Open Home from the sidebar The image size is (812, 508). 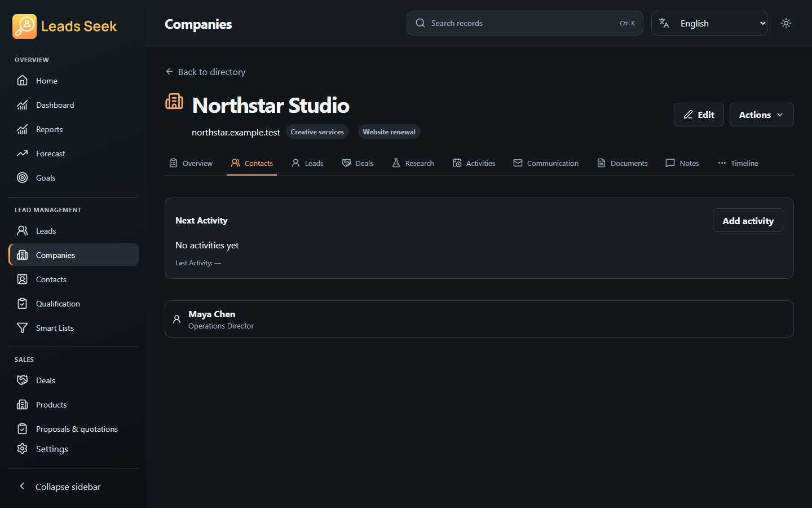[73, 81]
